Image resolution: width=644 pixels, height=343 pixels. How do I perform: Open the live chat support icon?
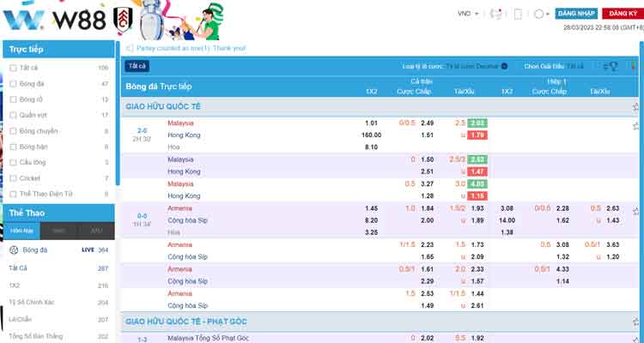click(495, 14)
